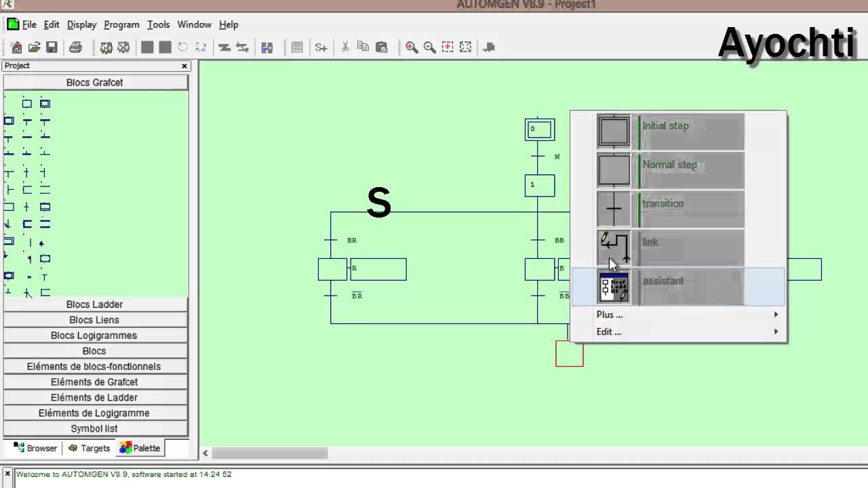Image resolution: width=868 pixels, height=488 pixels.
Task: Open the Display menu
Action: coord(81,24)
